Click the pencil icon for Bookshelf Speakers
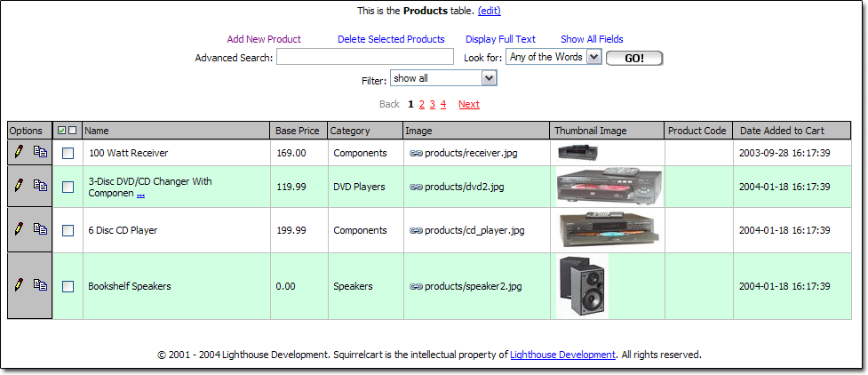Screen dimensions: 868x375 (x=18, y=284)
